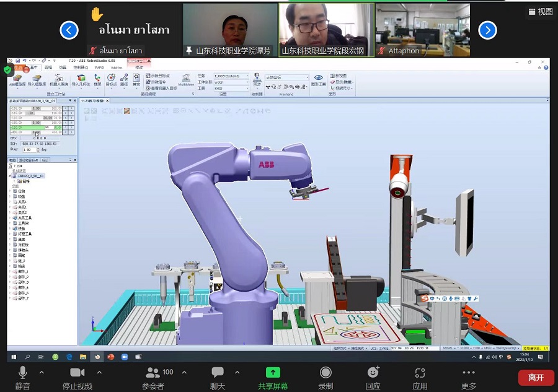Select the 夹爪工具 tree item

22,218
